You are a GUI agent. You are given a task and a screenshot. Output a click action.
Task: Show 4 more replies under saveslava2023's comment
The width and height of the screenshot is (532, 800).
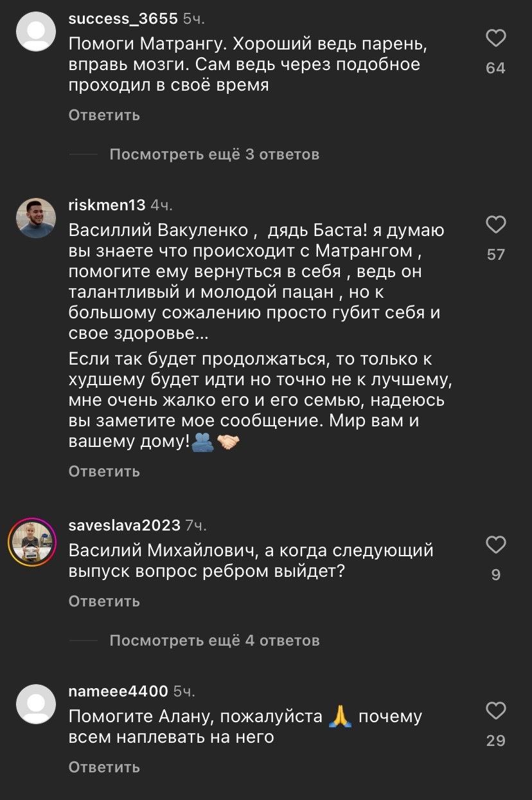click(x=215, y=641)
